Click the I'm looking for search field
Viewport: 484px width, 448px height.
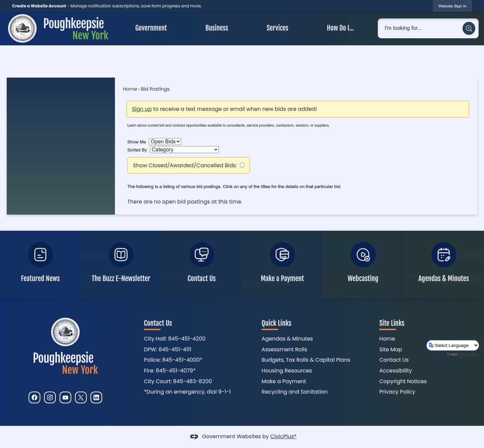(x=420, y=28)
